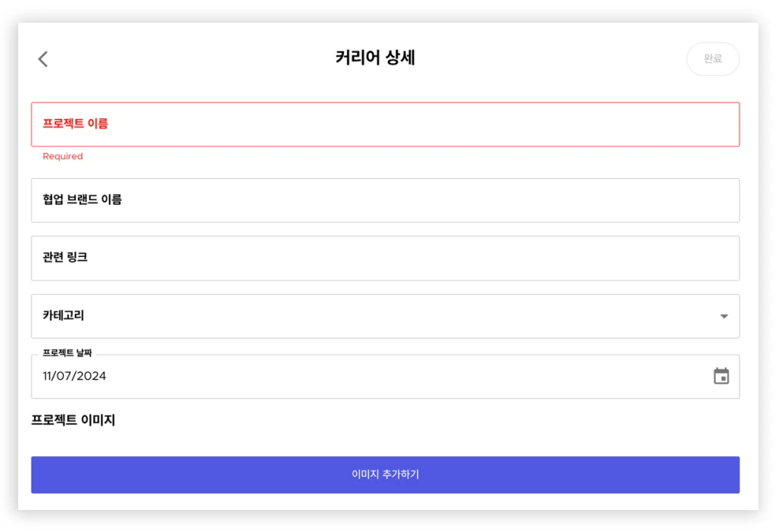
Task: Expand the 카테고리 dropdown arrow
Action: 724,316
